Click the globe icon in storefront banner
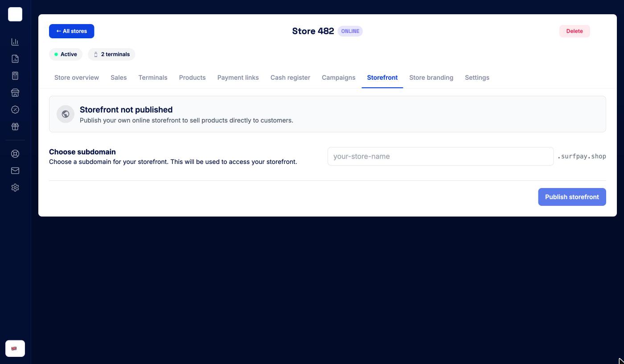624x364 pixels. 66,114
